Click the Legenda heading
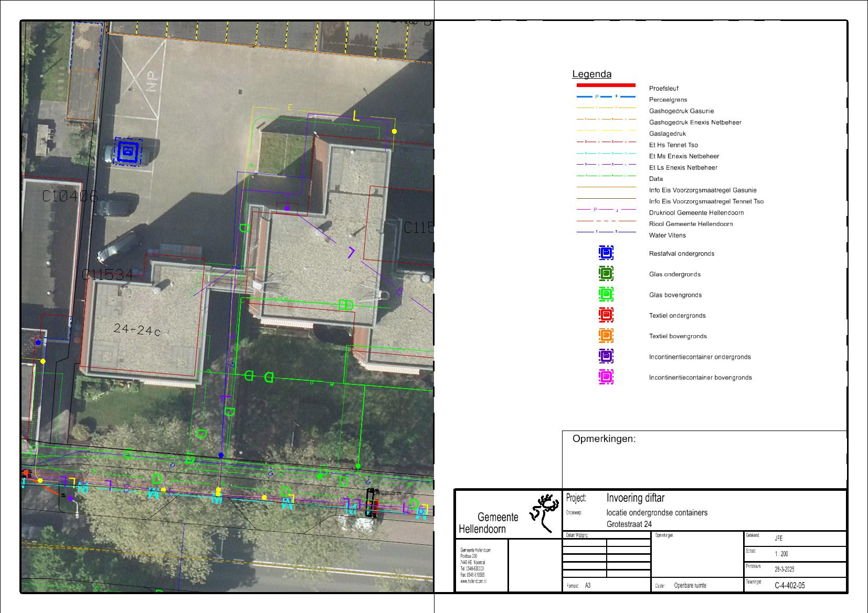 [x=591, y=74]
